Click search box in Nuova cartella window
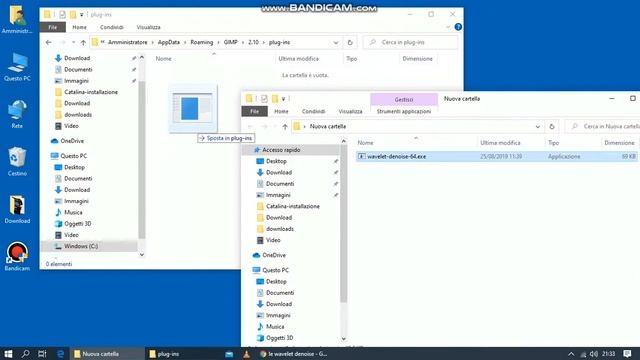 point(602,127)
